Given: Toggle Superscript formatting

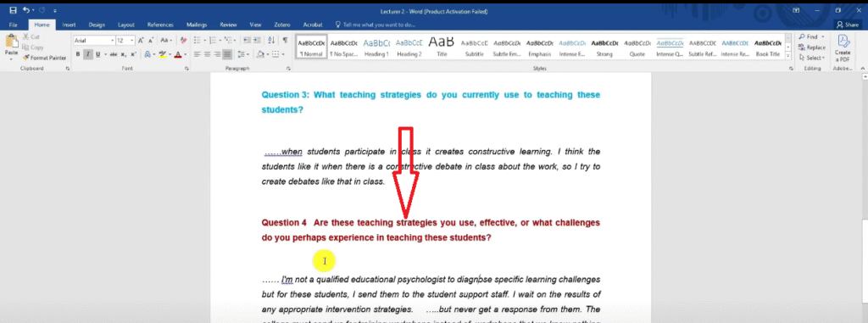Looking at the screenshot, I should [x=133, y=54].
